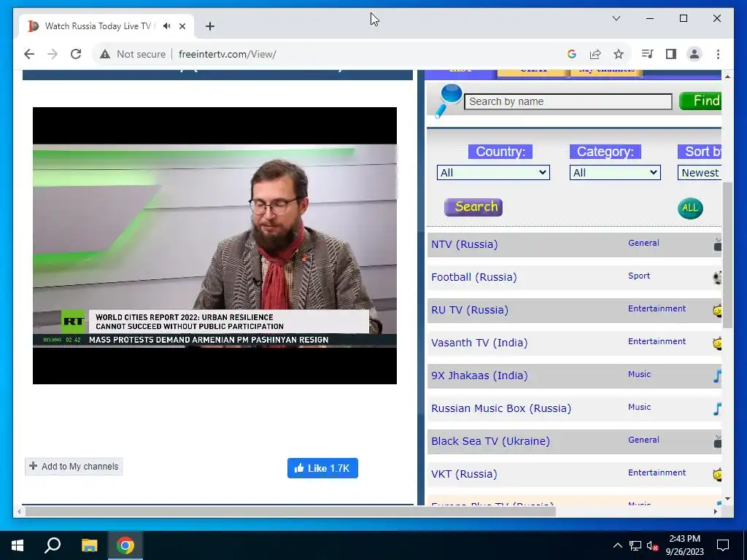Viewport: 747px width, 560px height.
Task: Open the Windows Start menu
Action: [18, 545]
